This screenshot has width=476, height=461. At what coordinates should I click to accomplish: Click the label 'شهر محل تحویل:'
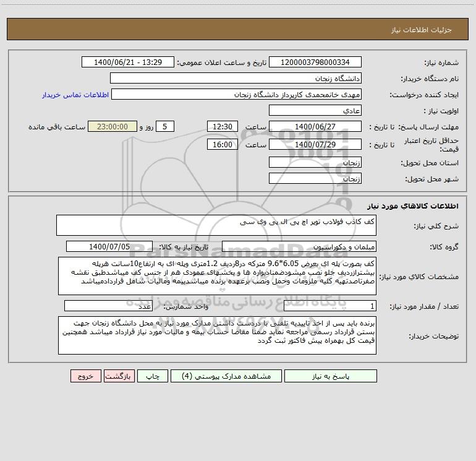(x=432, y=179)
